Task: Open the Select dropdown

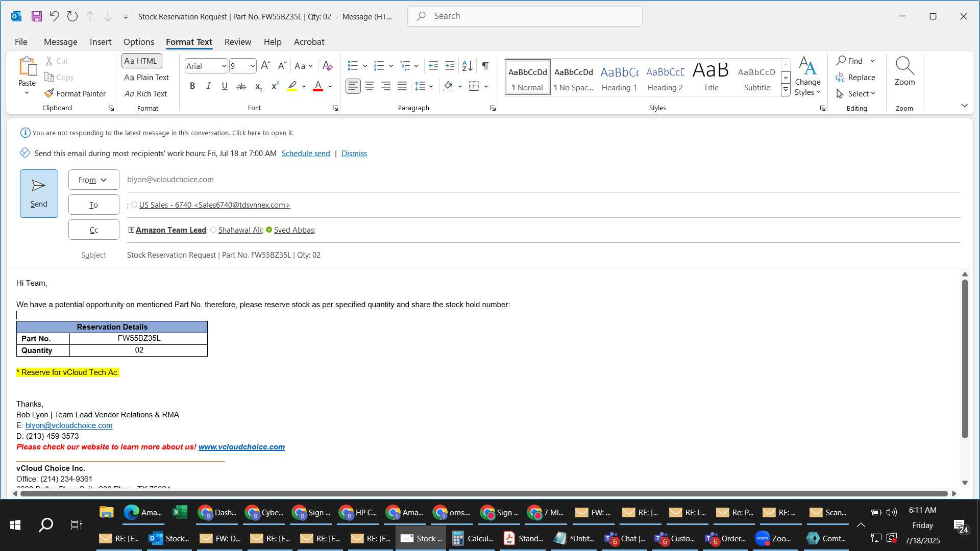Action: pos(855,93)
